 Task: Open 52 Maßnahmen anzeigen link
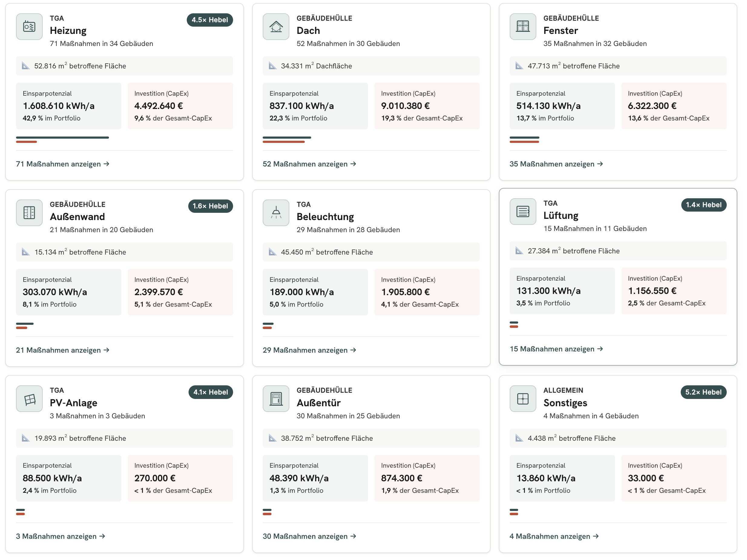click(309, 164)
